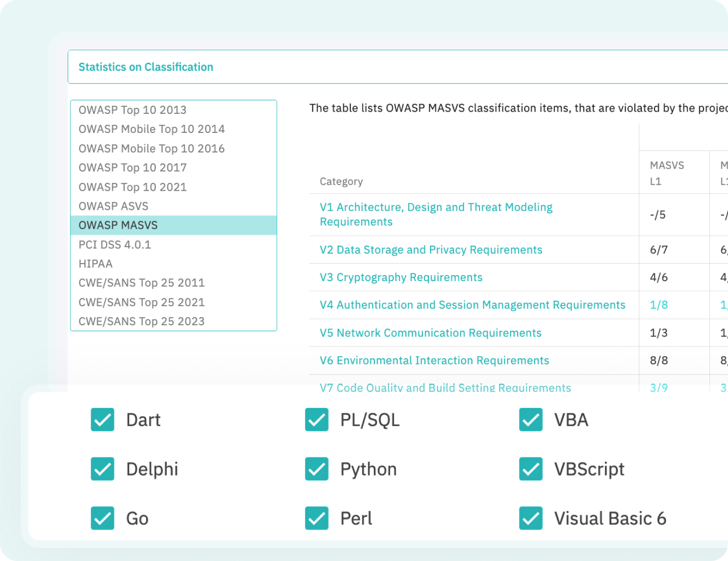
Task: Toggle the Python checkbox
Action: point(317,469)
